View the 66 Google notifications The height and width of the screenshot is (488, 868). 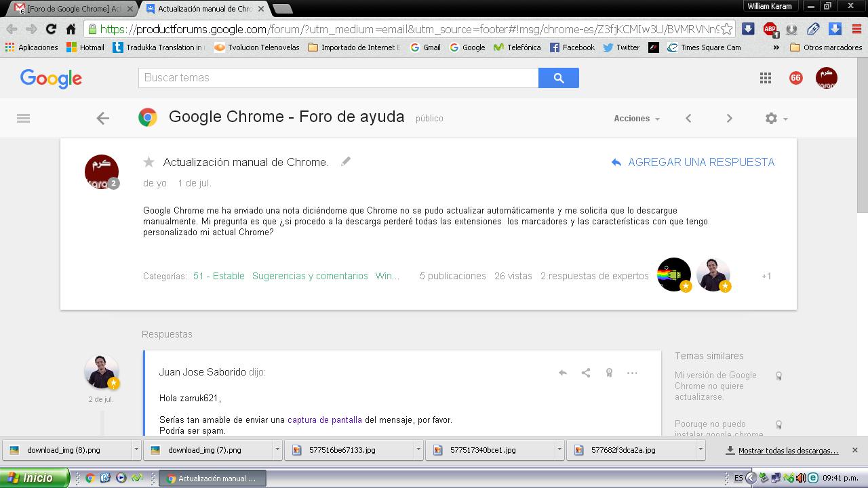tap(795, 78)
